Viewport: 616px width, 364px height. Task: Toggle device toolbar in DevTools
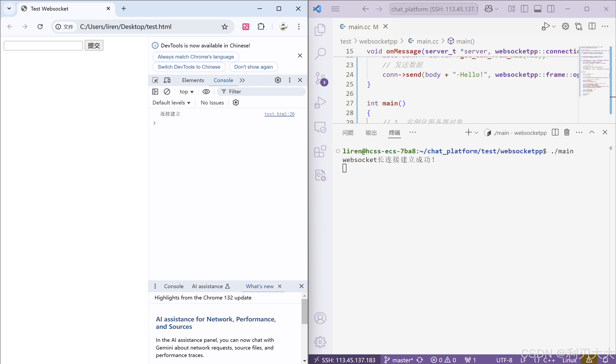pos(167,80)
